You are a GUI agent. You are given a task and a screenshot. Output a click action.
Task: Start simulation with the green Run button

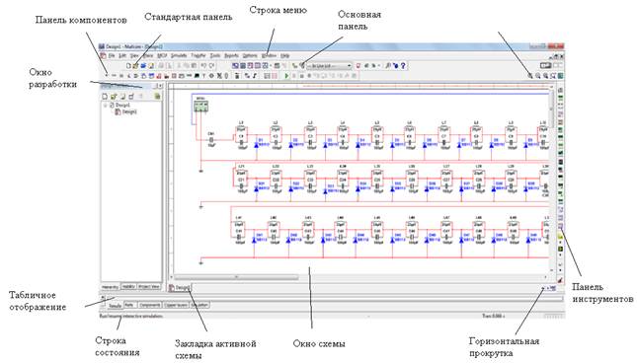coord(286,76)
